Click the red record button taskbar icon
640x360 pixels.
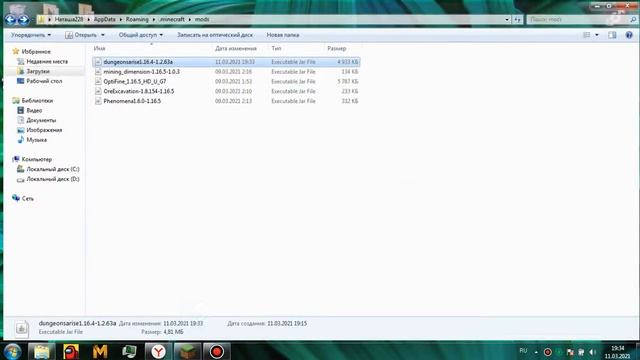(x=217, y=351)
